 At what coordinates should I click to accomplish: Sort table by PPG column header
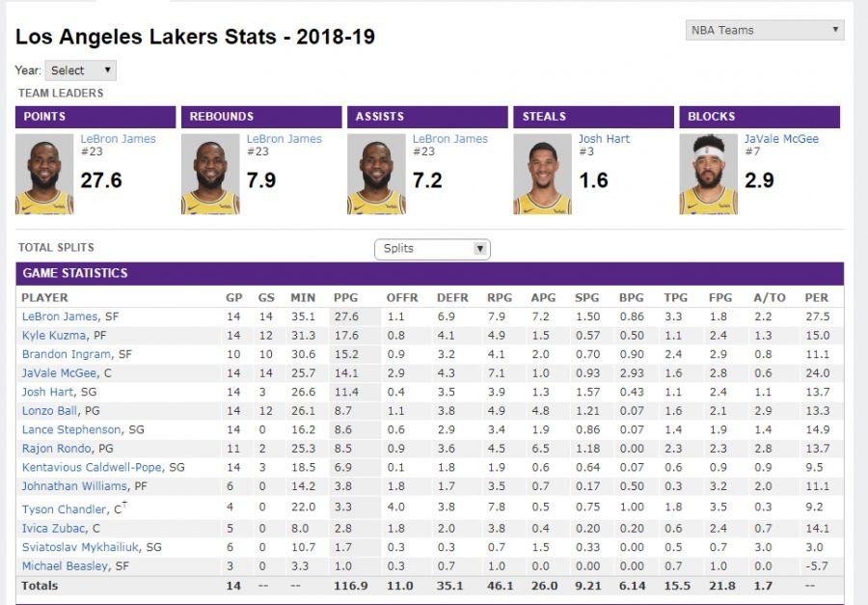click(345, 297)
